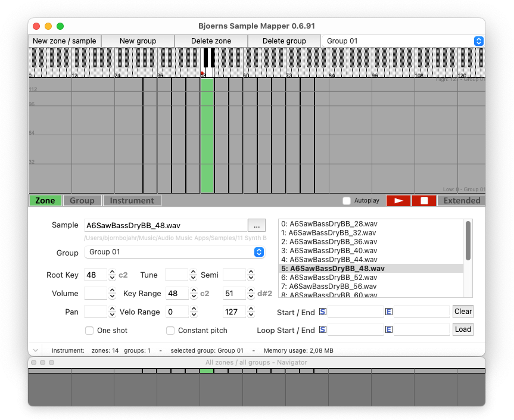
Task: Collapse the status bar chevron at bottom left
Action: pyautogui.click(x=35, y=350)
